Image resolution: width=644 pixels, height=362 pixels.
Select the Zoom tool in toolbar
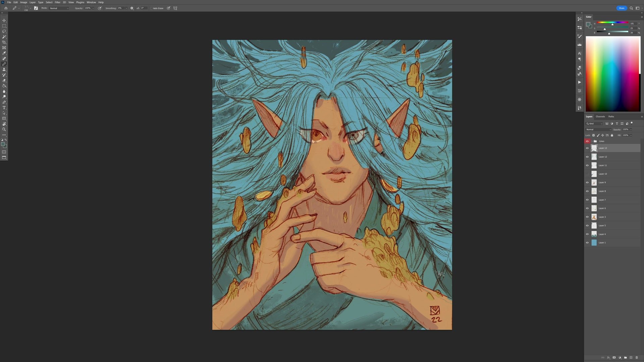[x=4, y=129]
